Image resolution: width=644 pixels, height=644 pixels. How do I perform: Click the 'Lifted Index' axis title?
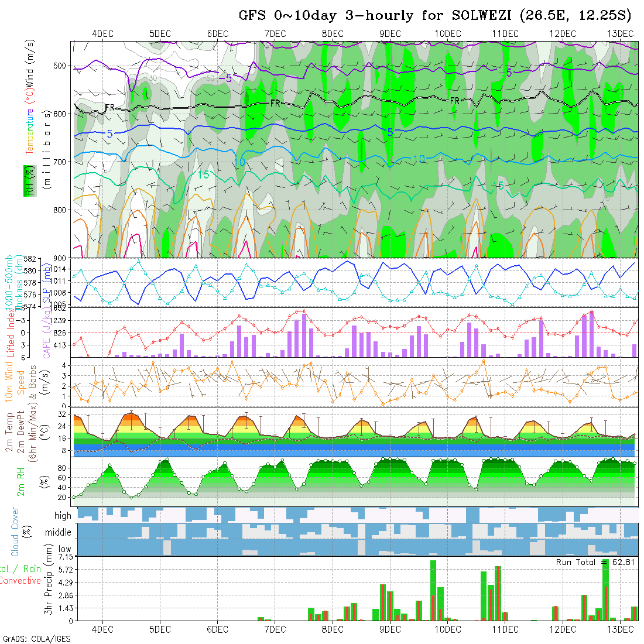11,333
